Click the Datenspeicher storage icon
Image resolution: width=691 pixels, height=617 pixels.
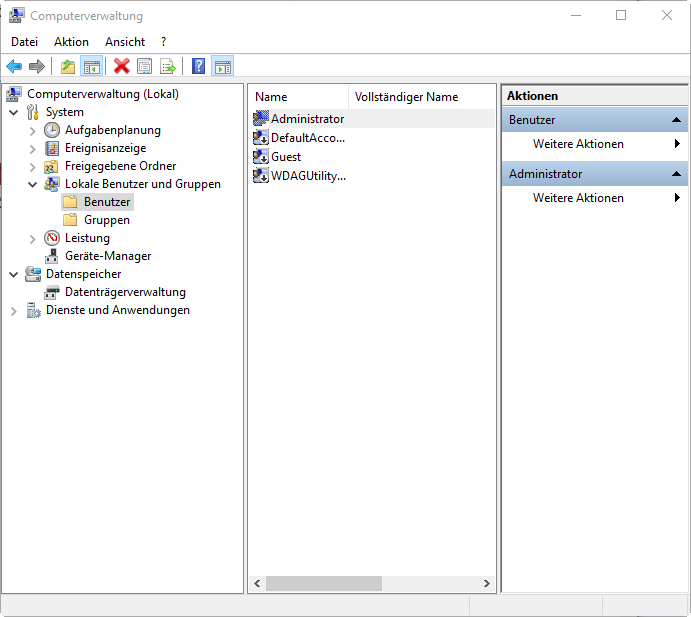click(33, 274)
